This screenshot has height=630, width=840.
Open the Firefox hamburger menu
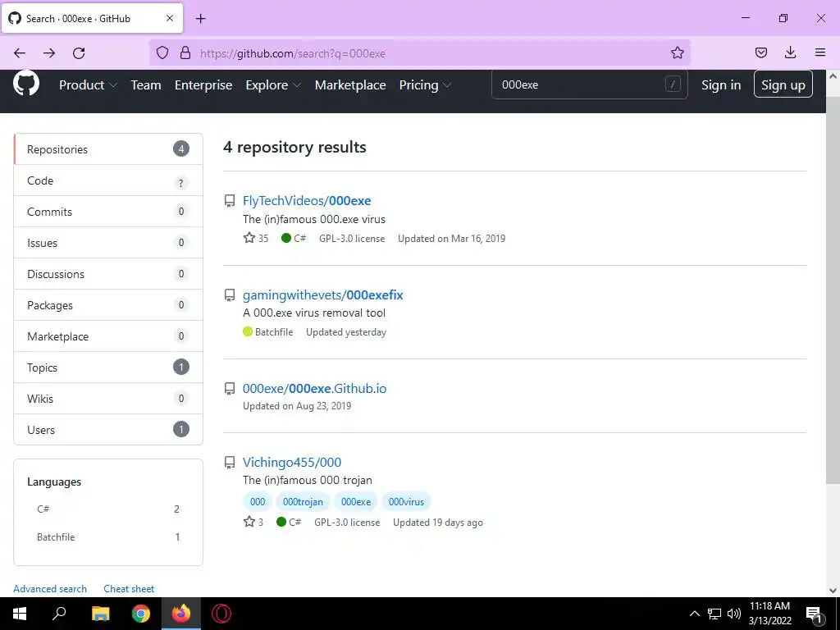[x=820, y=52]
